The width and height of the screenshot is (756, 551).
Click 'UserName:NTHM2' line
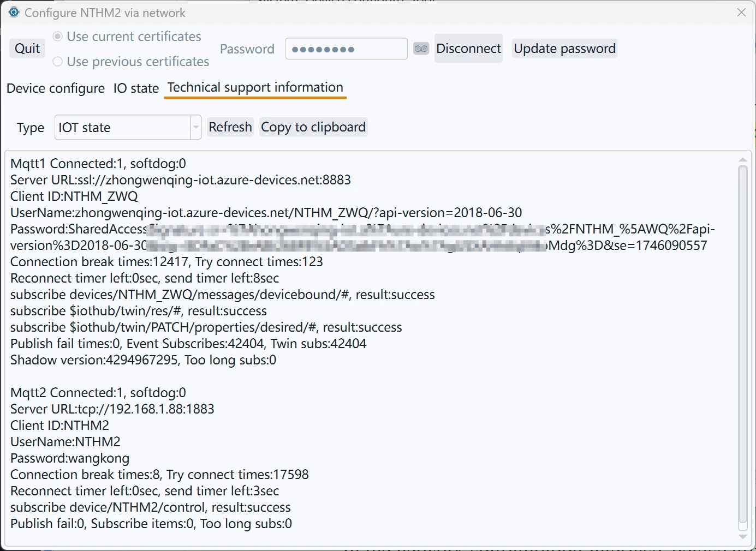66,442
